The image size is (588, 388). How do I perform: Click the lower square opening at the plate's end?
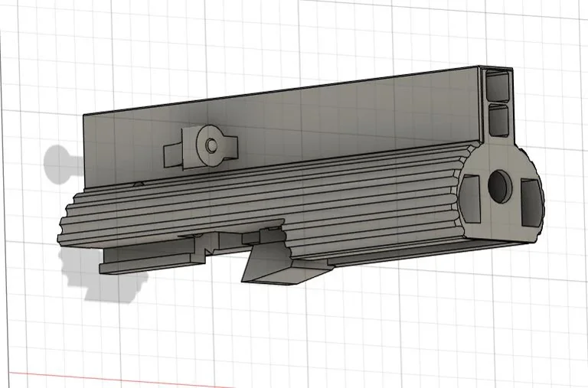(499, 118)
